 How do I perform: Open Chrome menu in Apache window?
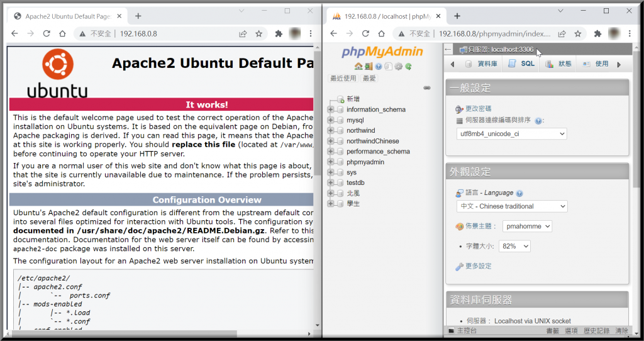coord(311,34)
